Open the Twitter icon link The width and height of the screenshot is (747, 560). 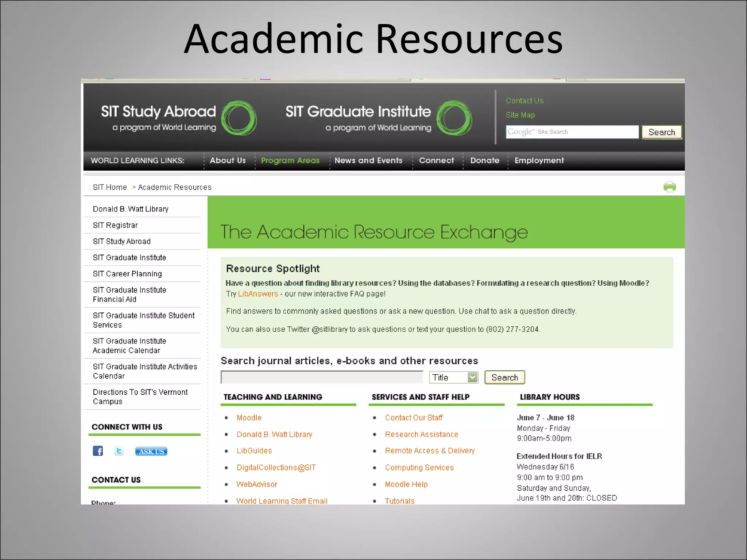point(119,451)
